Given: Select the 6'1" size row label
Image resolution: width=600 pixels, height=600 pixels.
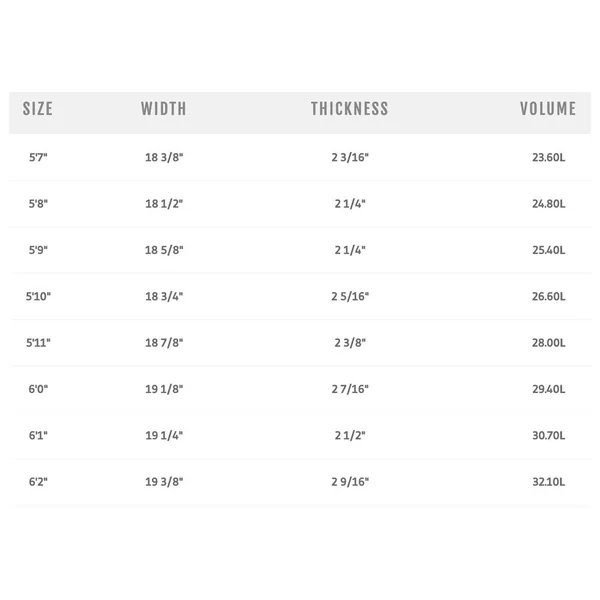Looking at the screenshot, I should tap(38, 435).
